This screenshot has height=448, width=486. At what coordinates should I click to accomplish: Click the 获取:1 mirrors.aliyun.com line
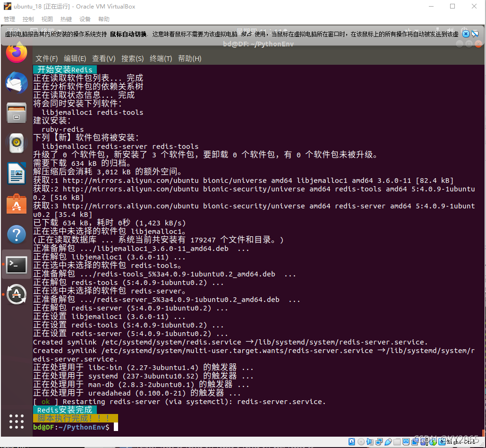pyautogui.click(x=243, y=180)
